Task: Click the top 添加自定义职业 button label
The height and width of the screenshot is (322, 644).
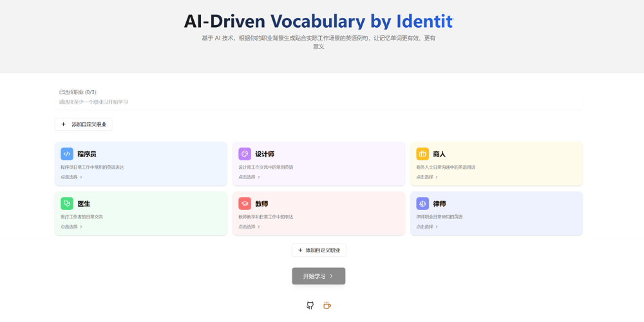Action: point(89,124)
